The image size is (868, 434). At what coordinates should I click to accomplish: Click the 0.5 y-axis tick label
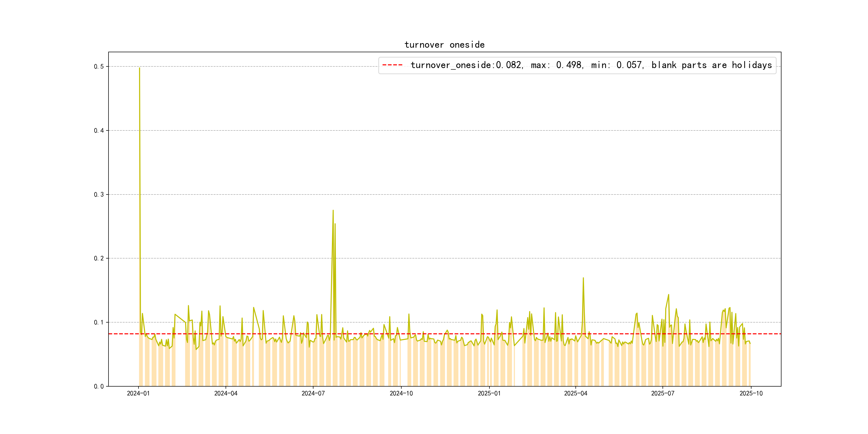point(99,67)
